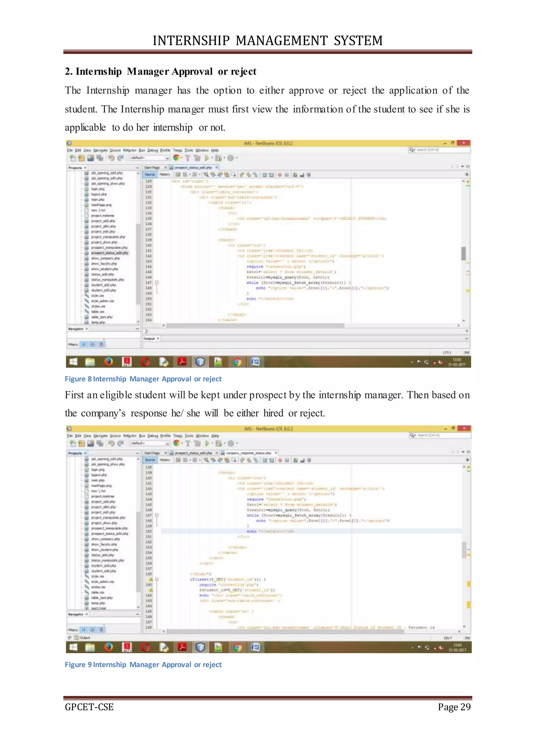Click Windows Start button in Figure 8 taskbar
The image size is (535, 756).
pos(73,362)
